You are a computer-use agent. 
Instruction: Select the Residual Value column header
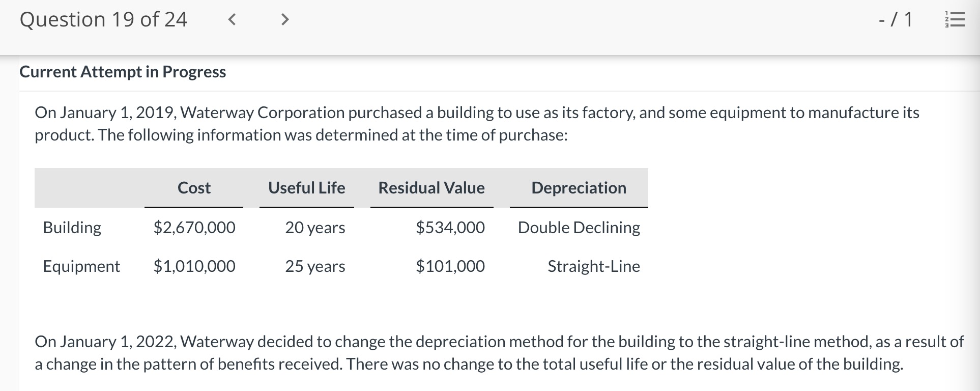coord(431,188)
